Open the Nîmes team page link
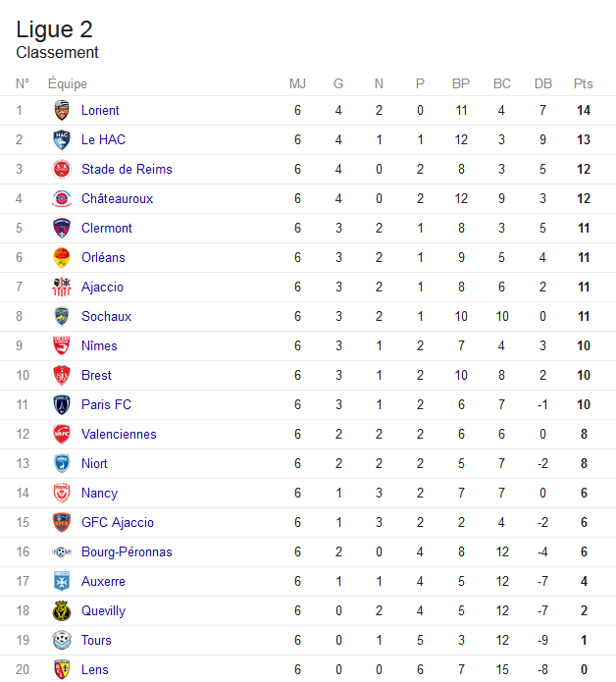Screen dimensions: 616x682 pos(99,345)
